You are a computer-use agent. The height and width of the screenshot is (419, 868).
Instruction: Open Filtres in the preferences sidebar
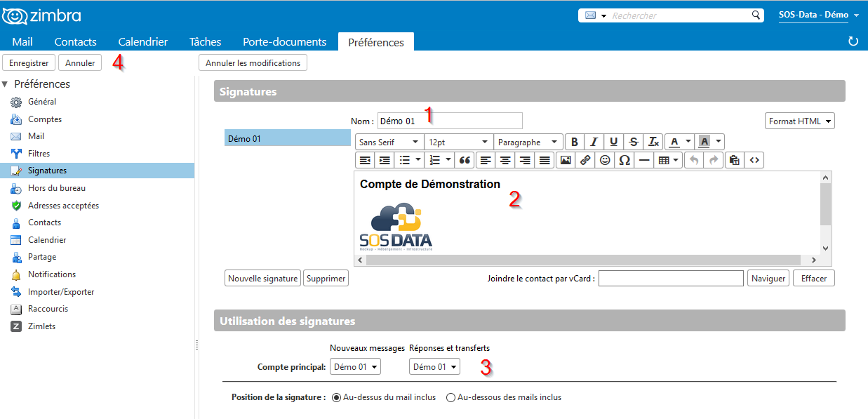coord(39,154)
